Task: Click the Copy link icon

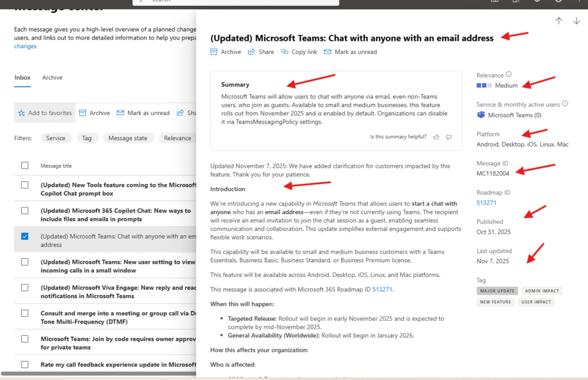Action: (285, 52)
